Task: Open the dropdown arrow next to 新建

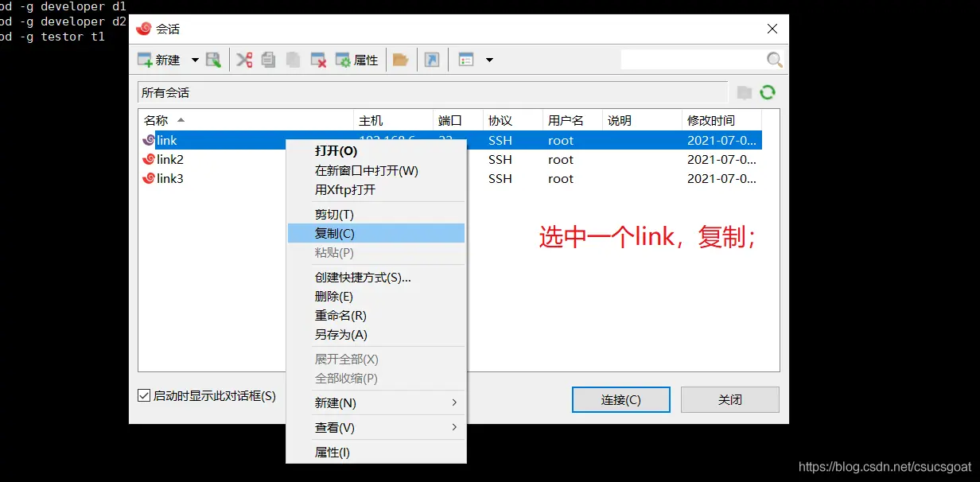Action: [195, 60]
